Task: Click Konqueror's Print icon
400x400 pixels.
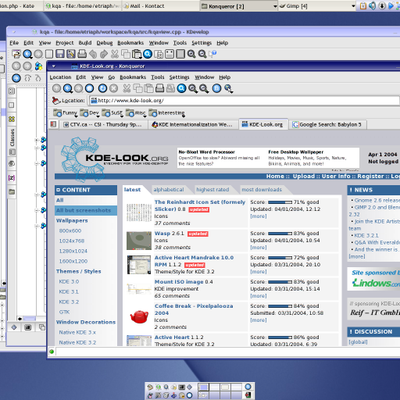Action: [x=160, y=88]
